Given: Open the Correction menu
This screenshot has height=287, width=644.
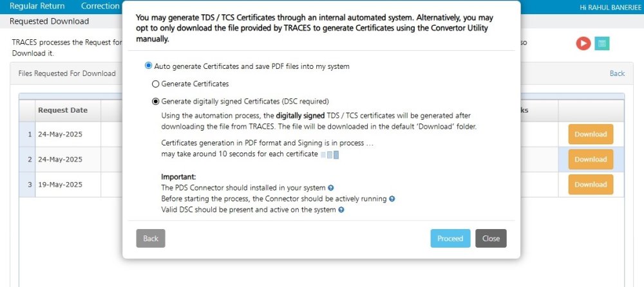Looking at the screenshot, I should coord(100,6).
